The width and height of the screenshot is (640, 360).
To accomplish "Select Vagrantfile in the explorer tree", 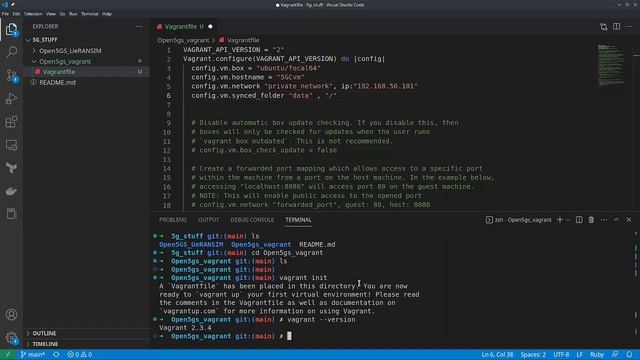I will tap(86, 72).
